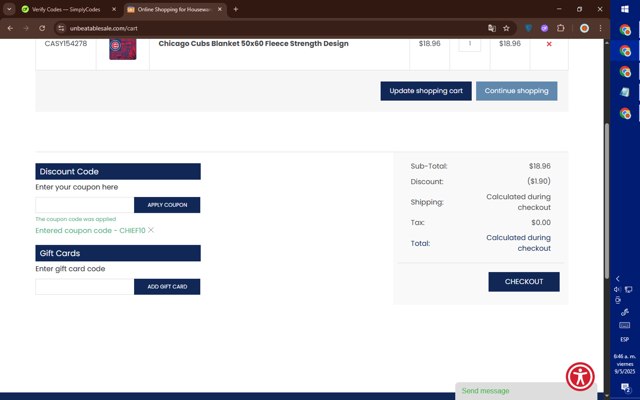Open Chicago Cubs Blanket 50x60 Fleece product link
640x400 pixels.
[x=253, y=44]
